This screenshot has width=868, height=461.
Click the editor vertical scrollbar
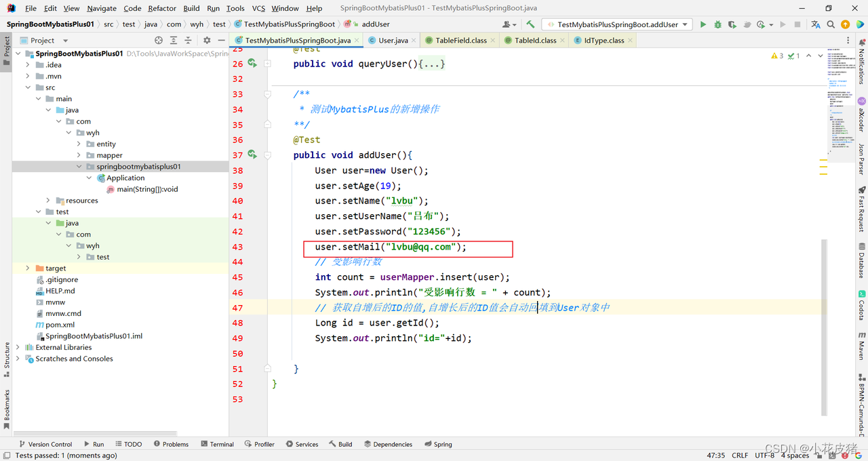(824, 327)
